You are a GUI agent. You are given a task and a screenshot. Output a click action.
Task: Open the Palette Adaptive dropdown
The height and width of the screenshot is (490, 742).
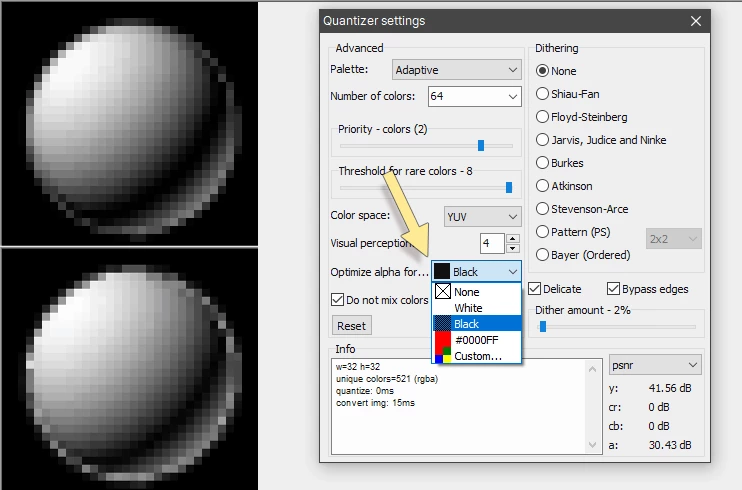(457, 70)
